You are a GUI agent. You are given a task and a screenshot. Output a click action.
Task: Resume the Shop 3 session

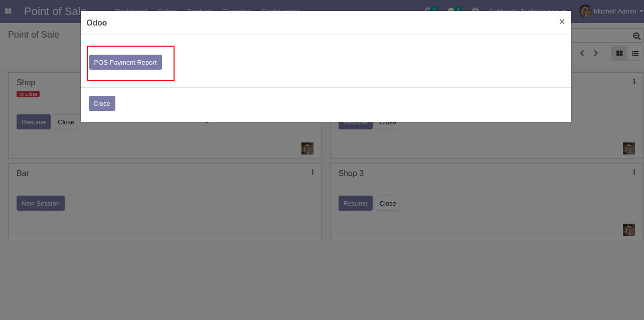356,203
